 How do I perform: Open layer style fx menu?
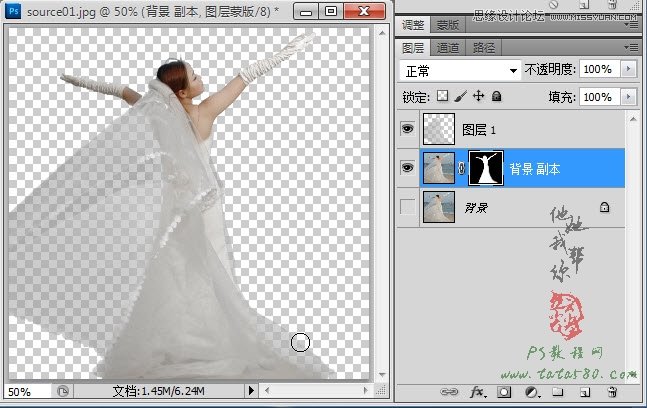pos(478,391)
